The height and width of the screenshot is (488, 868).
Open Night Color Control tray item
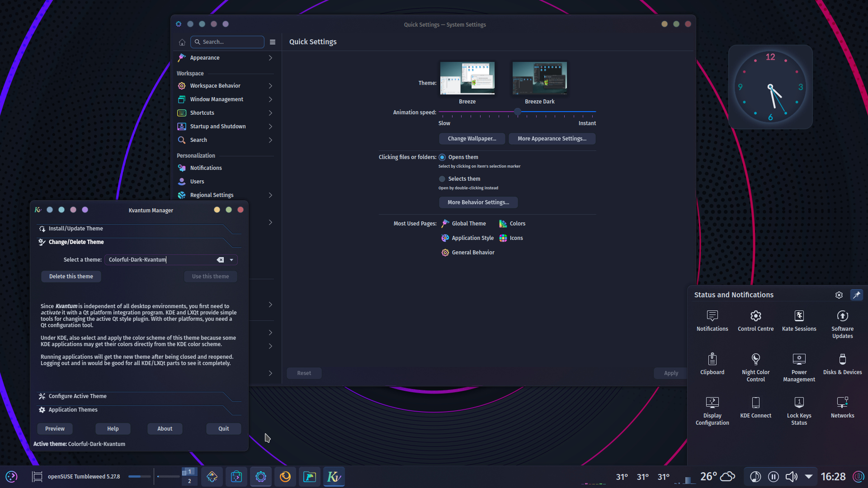(x=755, y=368)
